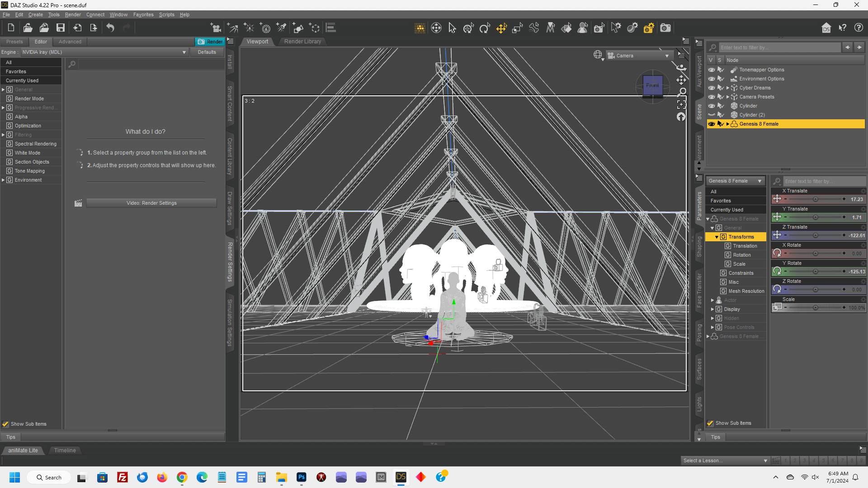
Task: Select the ActivePose bone tool
Action: [534, 28]
